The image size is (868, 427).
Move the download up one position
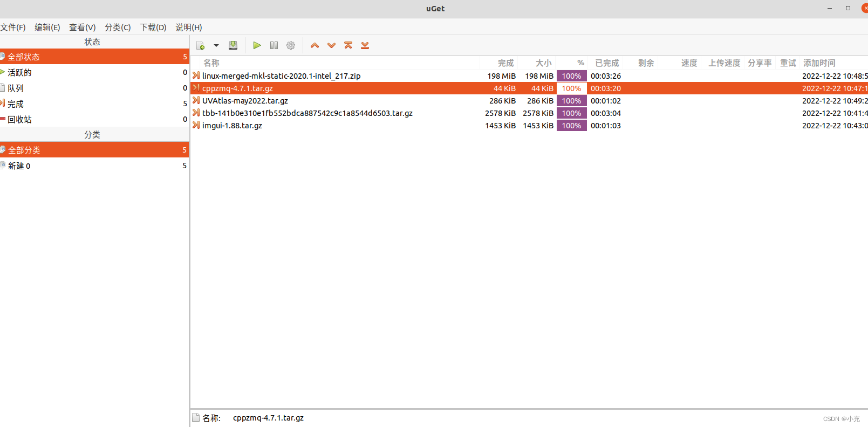point(315,45)
